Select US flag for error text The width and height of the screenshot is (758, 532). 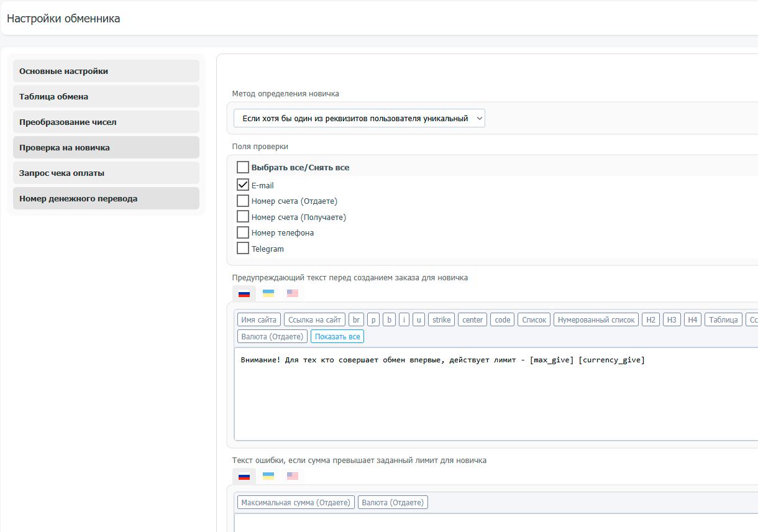point(293,476)
